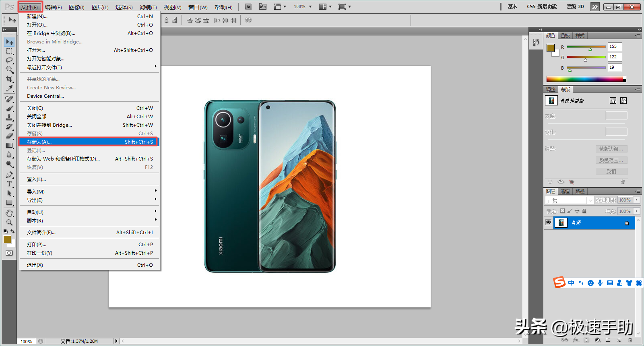The width and height of the screenshot is (644, 346).
Task: Reset default foreground/background colors
Action: pos(5,231)
